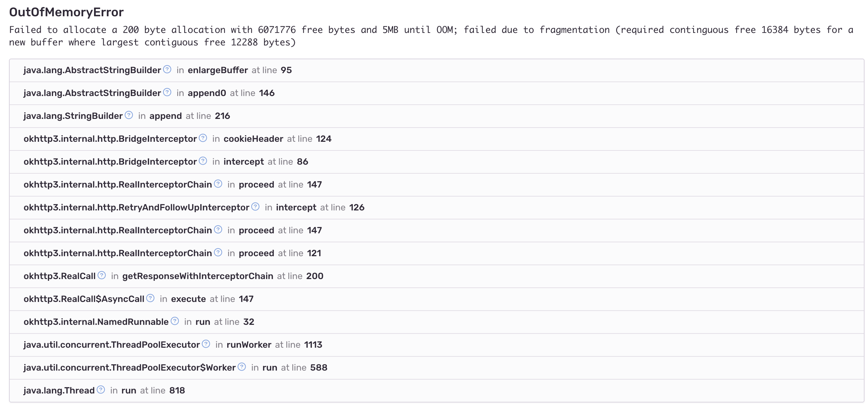
Task: Open help icon for java.lang.Thread run frame
Action: [101, 389]
